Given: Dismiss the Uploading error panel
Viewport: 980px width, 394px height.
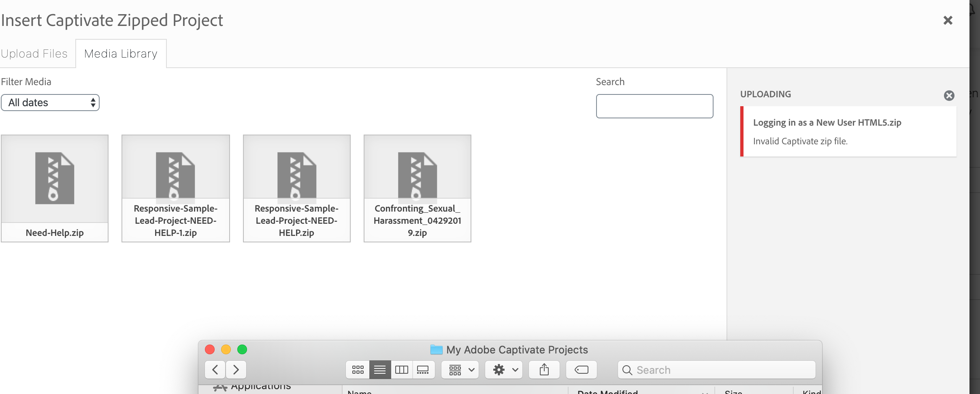Looking at the screenshot, I should (x=949, y=96).
